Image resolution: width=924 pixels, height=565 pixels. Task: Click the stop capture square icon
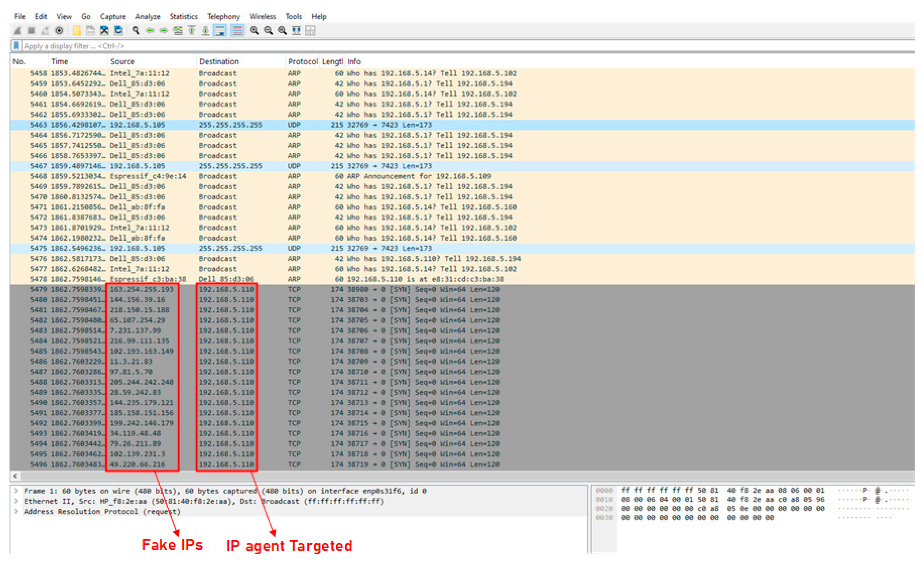[31, 31]
